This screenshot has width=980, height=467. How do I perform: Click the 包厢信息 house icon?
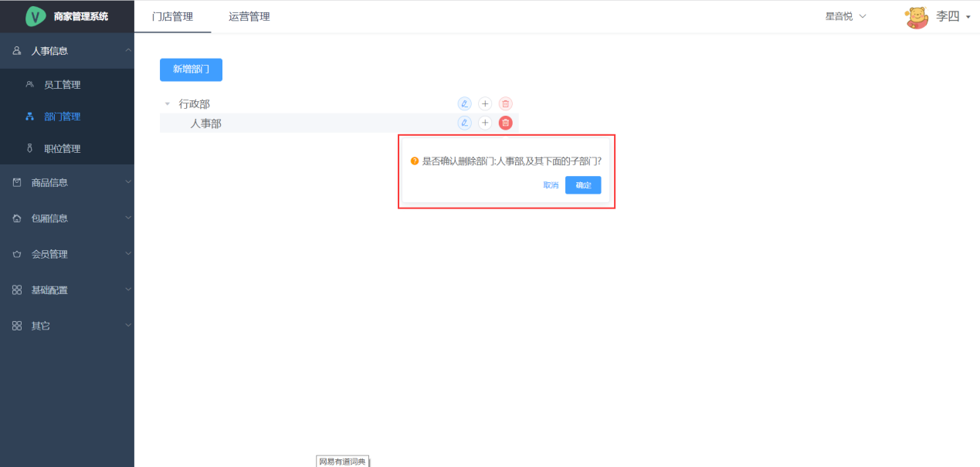[x=17, y=218]
